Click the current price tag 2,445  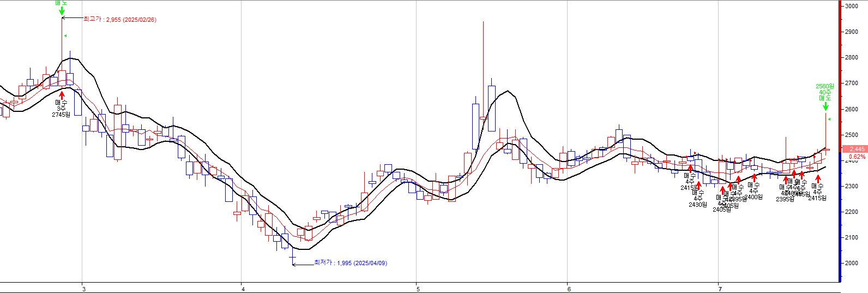855,149
